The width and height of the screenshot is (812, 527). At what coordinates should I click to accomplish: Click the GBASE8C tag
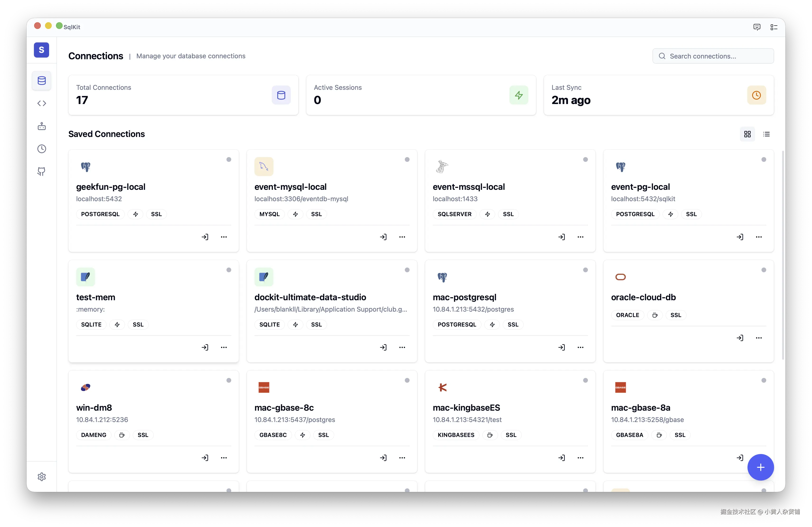click(x=273, y=435)
